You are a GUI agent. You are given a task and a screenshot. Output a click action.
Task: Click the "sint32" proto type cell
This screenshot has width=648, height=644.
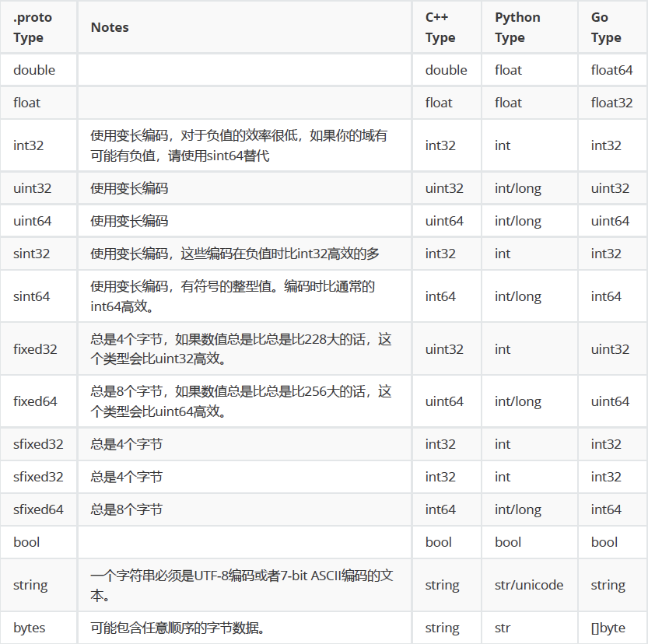pos(31,254)
